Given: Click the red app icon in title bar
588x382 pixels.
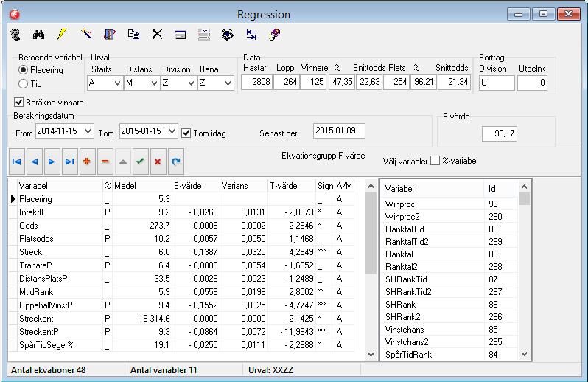Looking at the screenshot, I should [15, 14].
